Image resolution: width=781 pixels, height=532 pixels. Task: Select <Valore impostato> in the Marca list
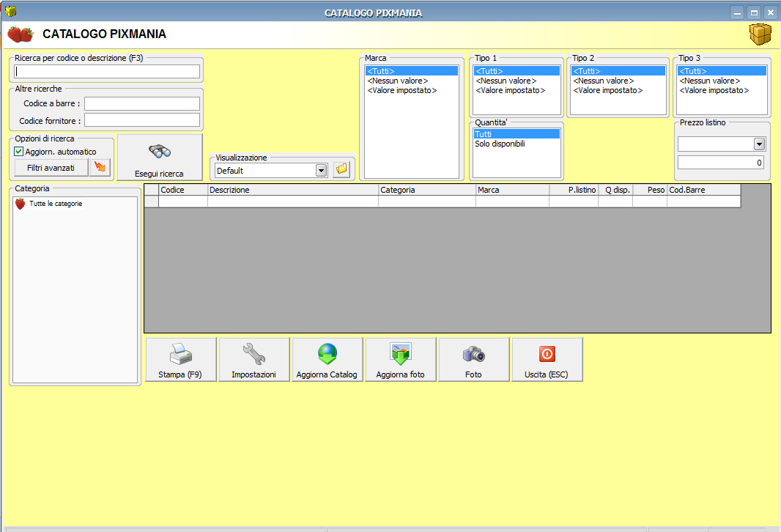[x=412, y=90]
